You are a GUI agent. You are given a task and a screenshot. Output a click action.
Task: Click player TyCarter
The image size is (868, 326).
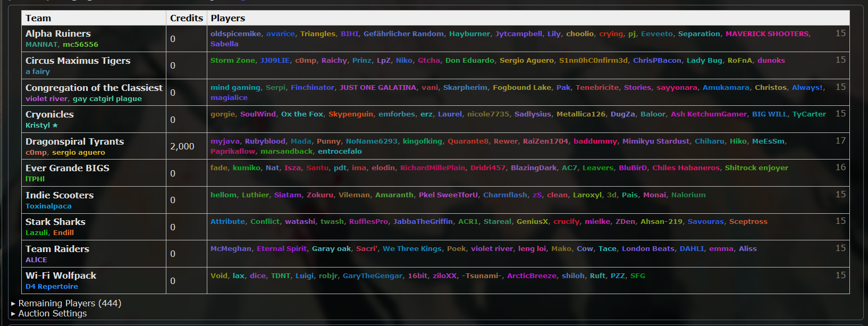coord(809,114)
